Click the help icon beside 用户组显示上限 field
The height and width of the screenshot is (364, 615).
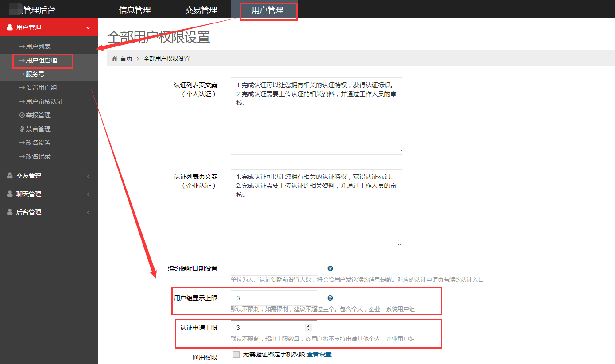point(330,298)
